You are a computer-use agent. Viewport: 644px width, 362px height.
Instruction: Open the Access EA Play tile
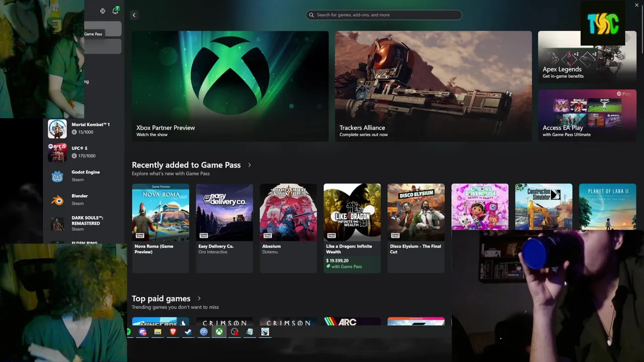(x=587, y=115)
